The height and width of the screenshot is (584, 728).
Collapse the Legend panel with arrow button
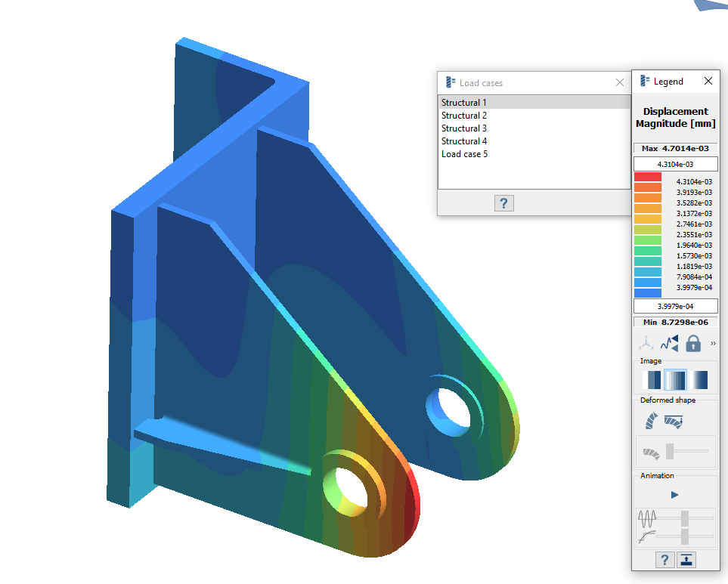coord(686,560)
